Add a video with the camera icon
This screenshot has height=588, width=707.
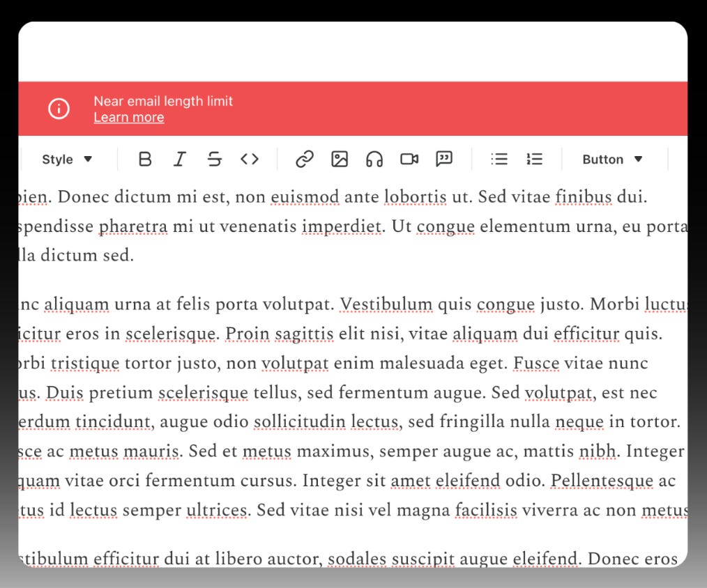[409, 159]
